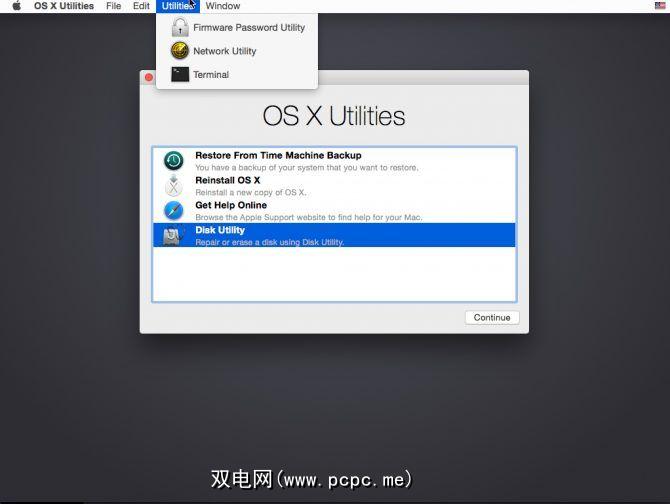Image resolution: width=670 pixels, height=504 pixels.
Task: Click 'Repair or erase a disk' description
Action: (270, 242)
